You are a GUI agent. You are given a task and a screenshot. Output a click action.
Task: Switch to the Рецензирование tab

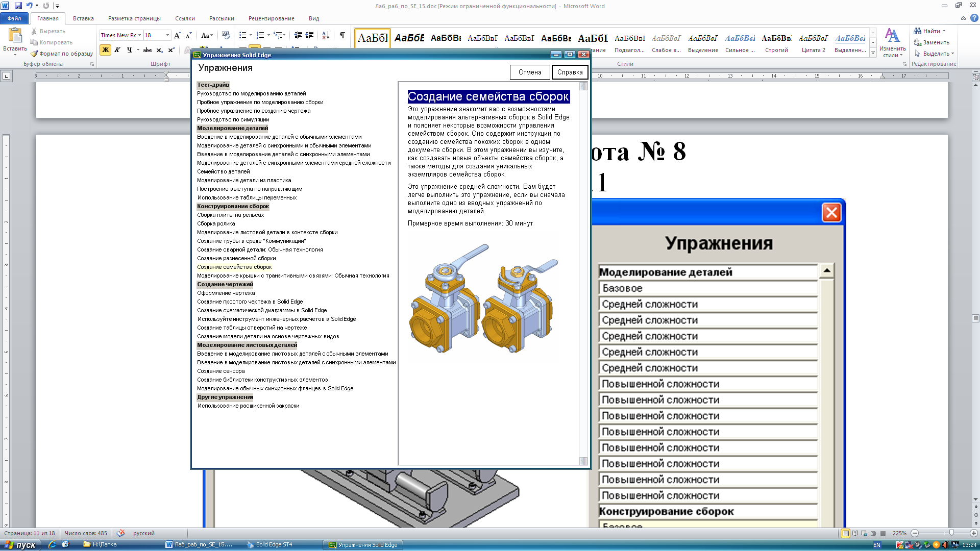coord(271,18)
